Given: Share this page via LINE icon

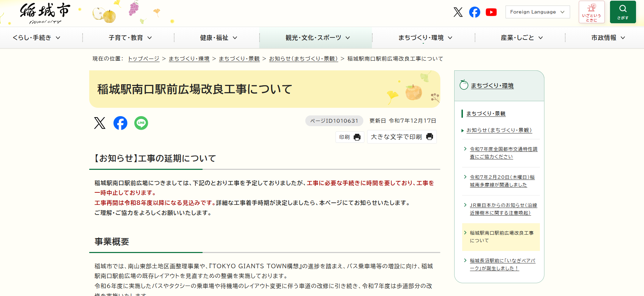Looking at the screenshot, I should click(x=141, y=123).
